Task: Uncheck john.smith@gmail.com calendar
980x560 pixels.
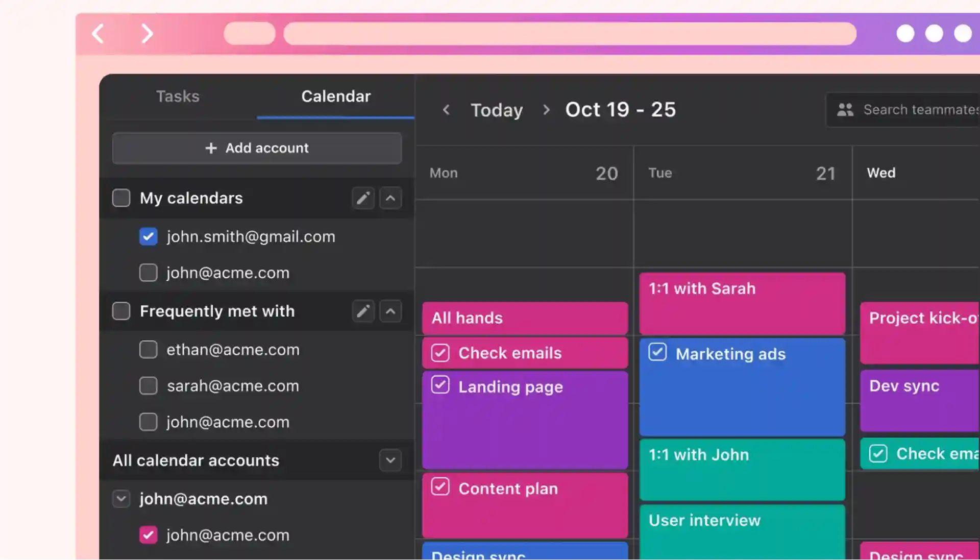Action: point(149,236)
